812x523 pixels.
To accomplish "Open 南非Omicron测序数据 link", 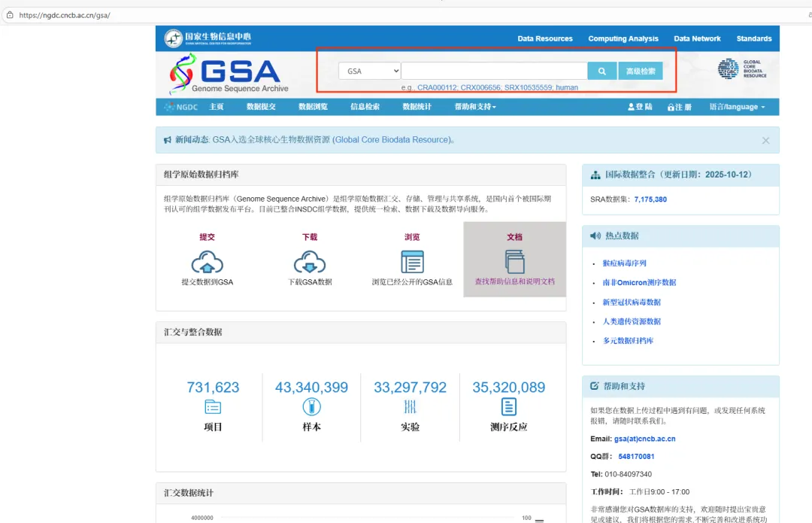I will [x=639, y=282].
